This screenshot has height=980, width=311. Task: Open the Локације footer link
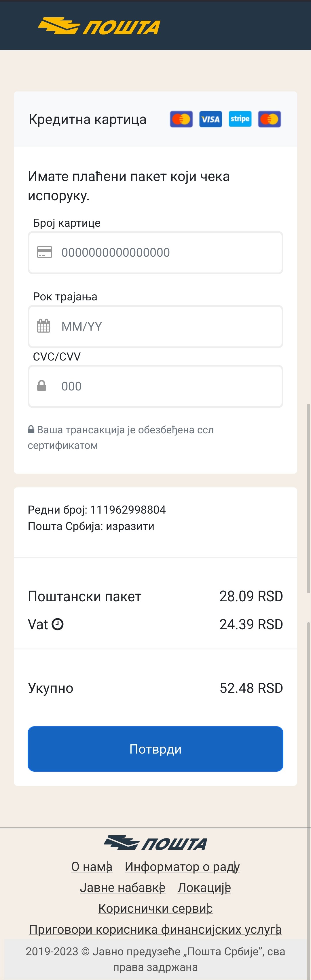[x=204, y=888]
